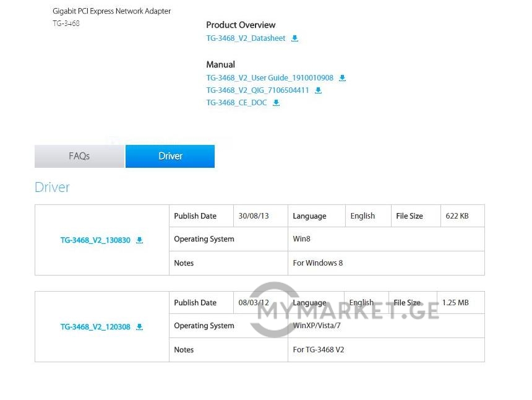532x400 pixels.
Task: Click the Product Overview heading
Action: click(241, 25)
